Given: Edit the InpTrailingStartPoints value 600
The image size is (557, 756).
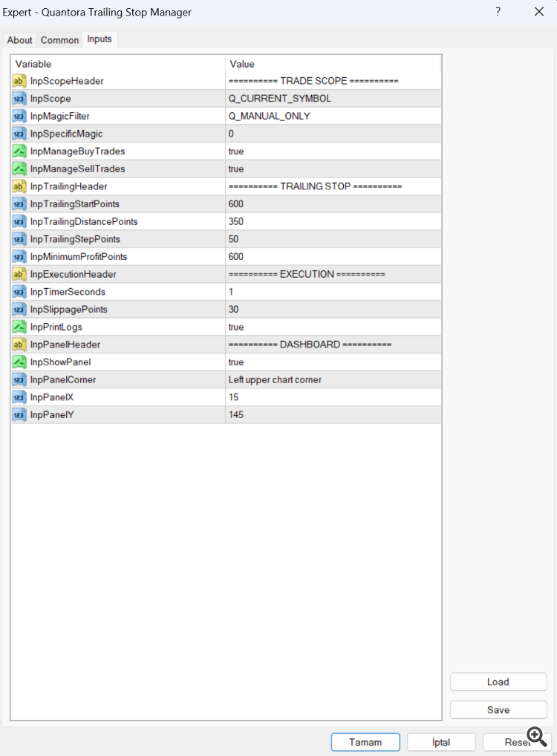Looking at the screenshot, I should (x=333, y=204).
